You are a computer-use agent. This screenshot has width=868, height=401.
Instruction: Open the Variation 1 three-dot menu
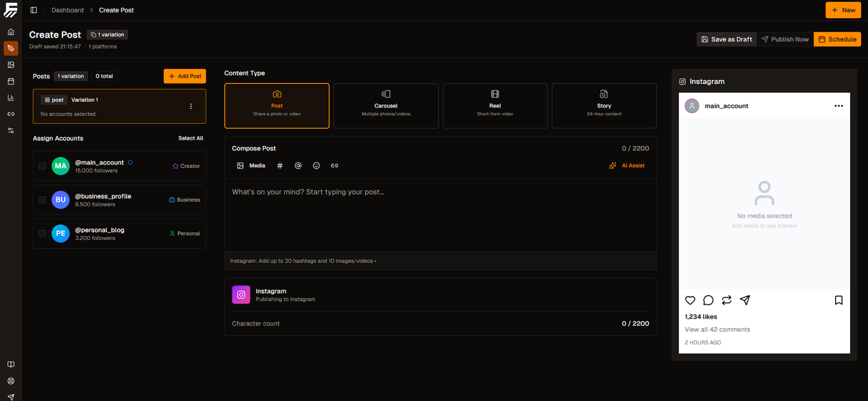tap(191, 106)
